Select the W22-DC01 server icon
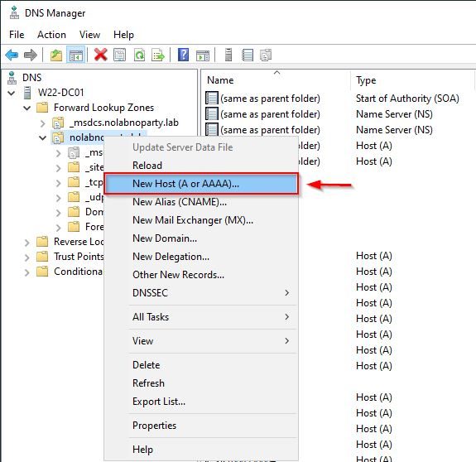 [x=27, y=93]
